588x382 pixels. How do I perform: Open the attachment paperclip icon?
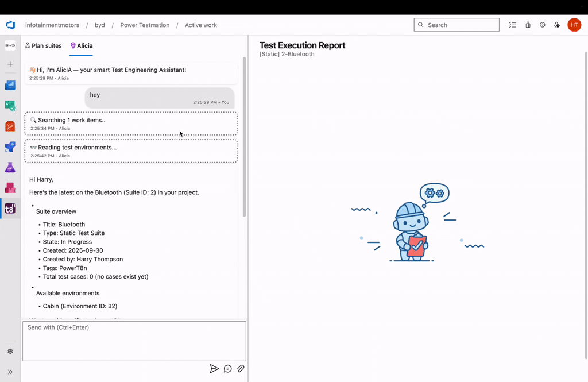tap(241, 368)
